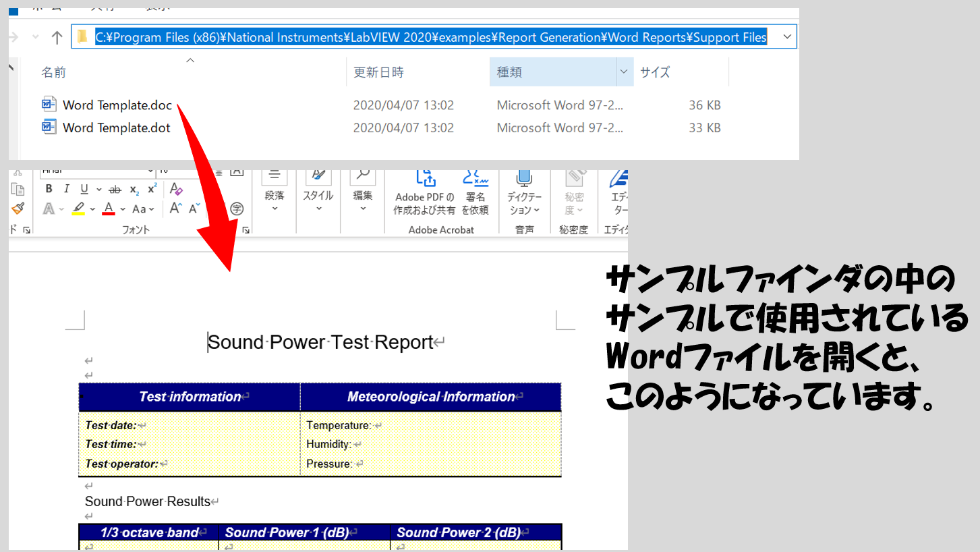Click Test time: field in document

click(111, 444)
